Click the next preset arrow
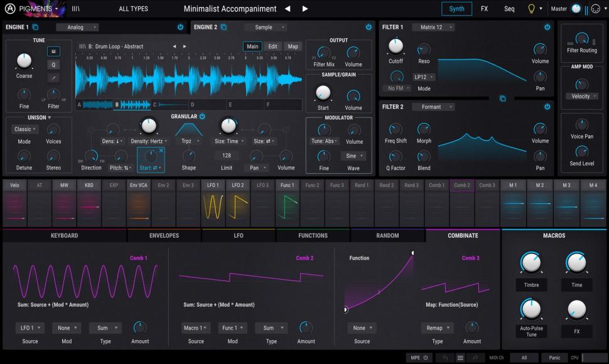The image size is (609, 364). pos(305,9)
